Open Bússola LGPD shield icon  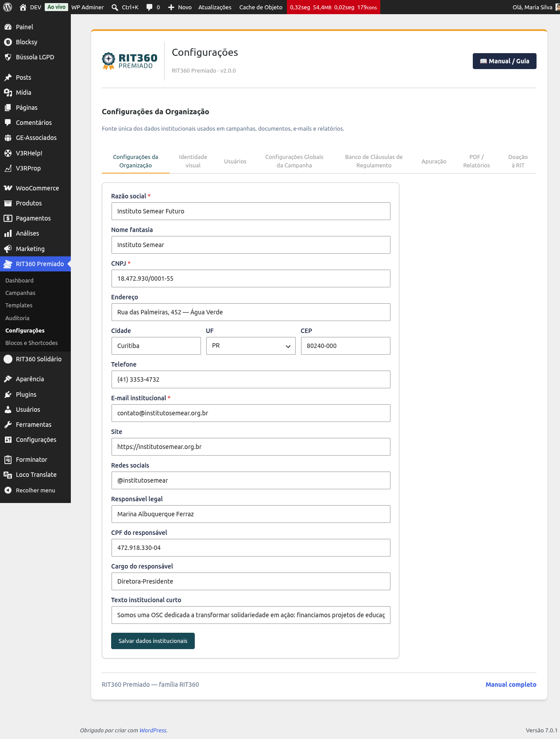(x=8, y=57)
